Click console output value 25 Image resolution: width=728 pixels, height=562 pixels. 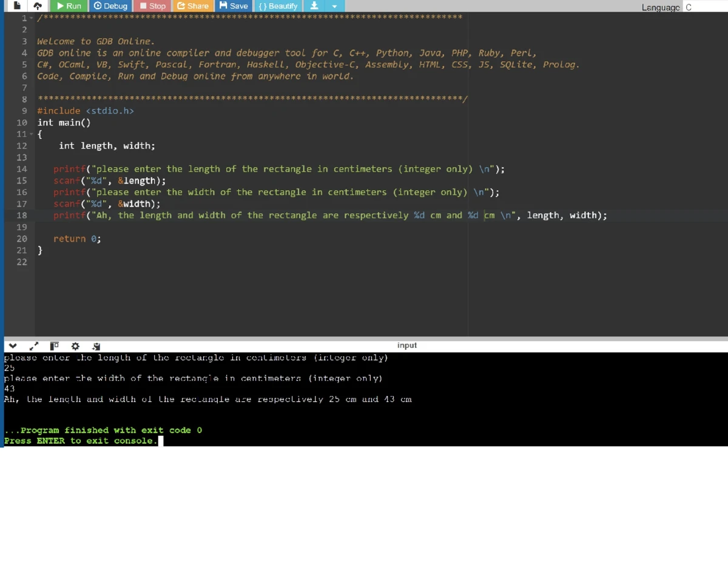(9, 367)
